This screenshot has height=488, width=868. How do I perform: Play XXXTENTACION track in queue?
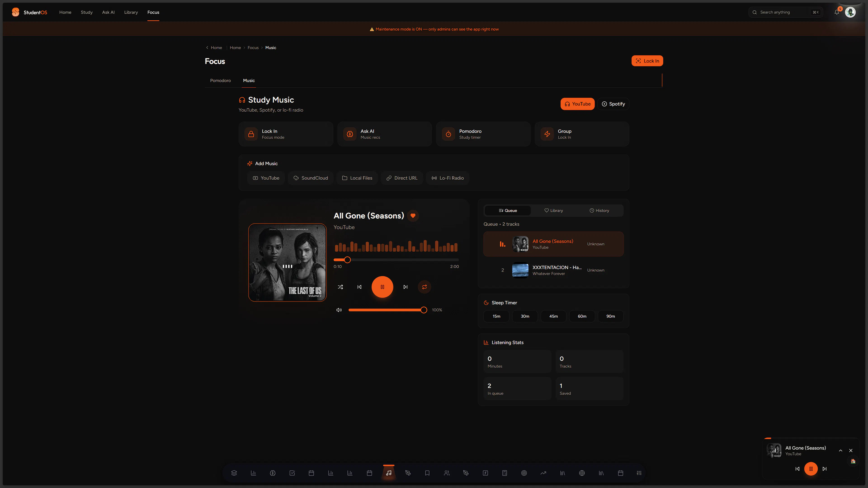pyautogui.click(x=553, y=270)
